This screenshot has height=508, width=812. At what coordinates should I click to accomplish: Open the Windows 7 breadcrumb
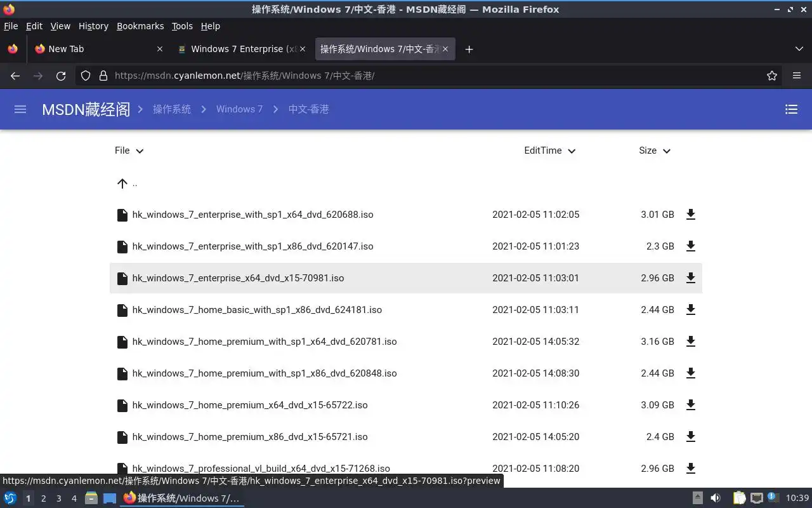pos(239,109)
